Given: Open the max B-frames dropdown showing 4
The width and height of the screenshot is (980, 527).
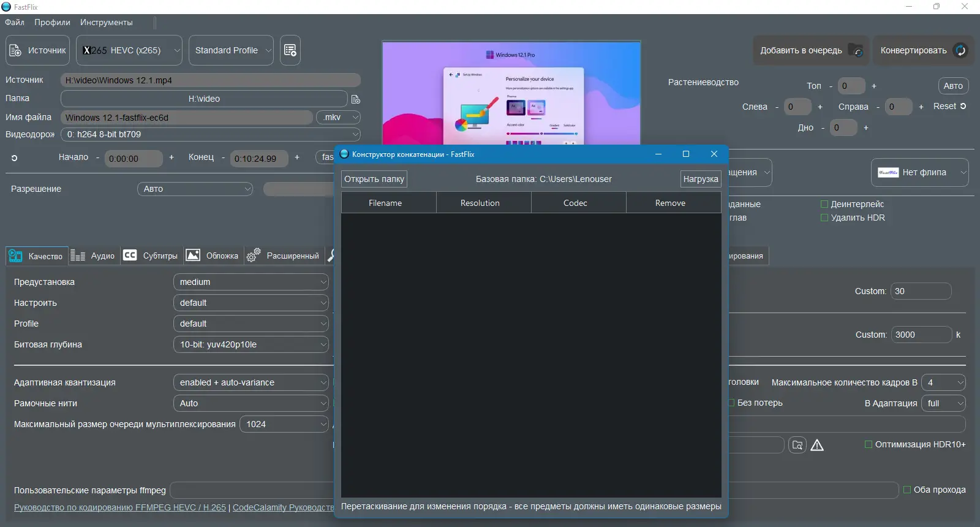Looking at the screenshot, I should click(x=943, y=382).
